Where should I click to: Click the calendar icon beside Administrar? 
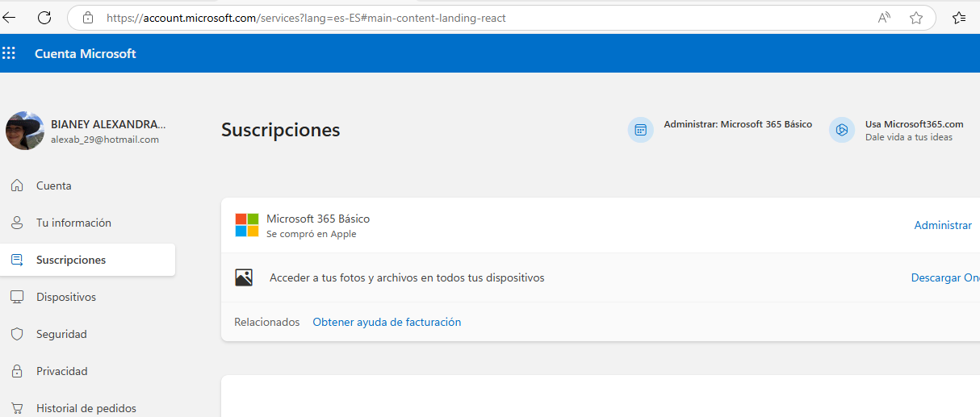point(640,130)
